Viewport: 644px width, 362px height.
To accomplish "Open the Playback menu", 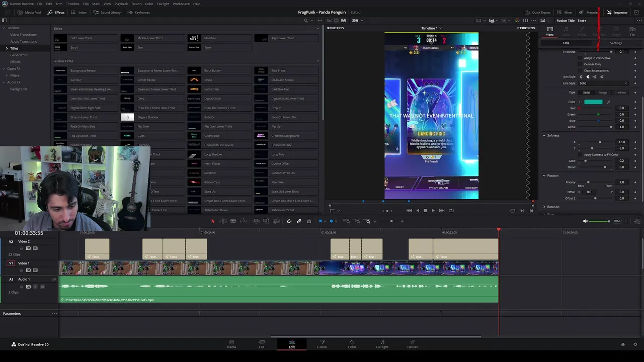I will (x=121, y=4).
